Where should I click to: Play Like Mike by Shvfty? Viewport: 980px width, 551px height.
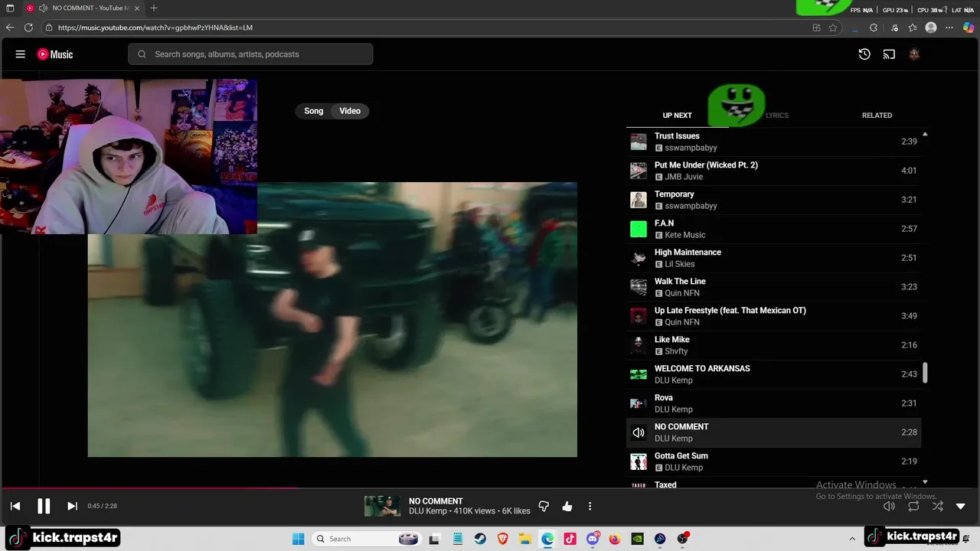(x=773, y=345)
